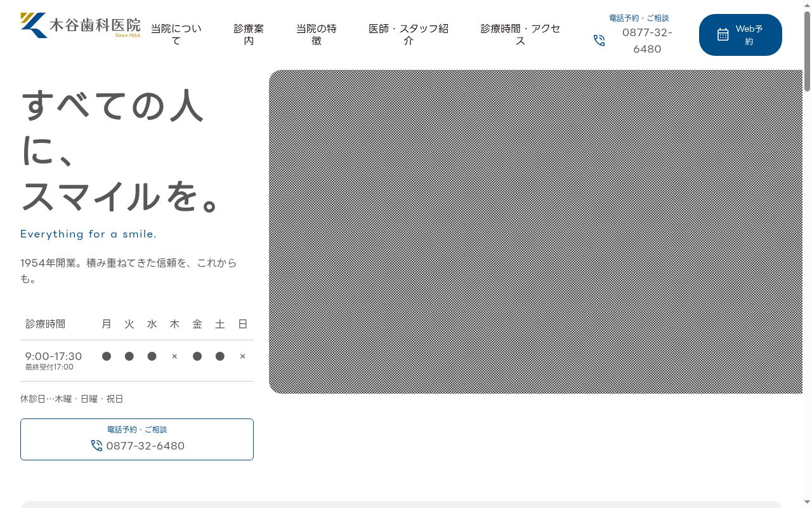812x508 pixels.
Task: Click the すべての人に、スマイルを。 headline
Action: coord(122,150)
